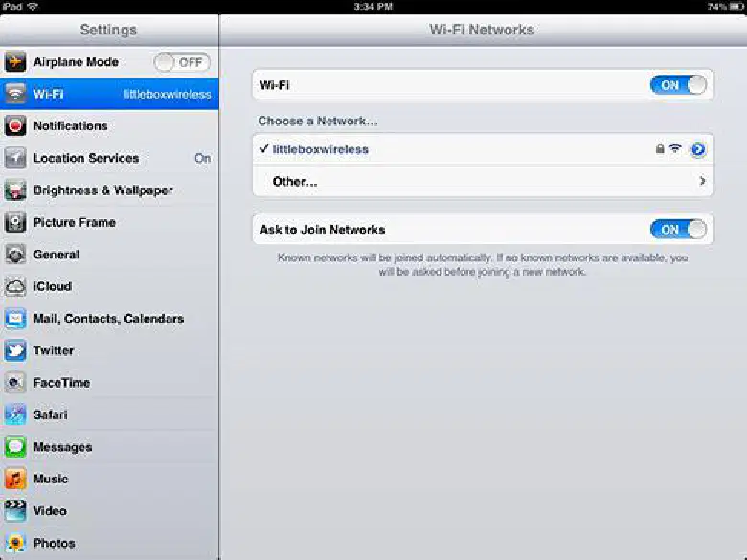Tap the Video clapperboard icon

coord(14,511)
